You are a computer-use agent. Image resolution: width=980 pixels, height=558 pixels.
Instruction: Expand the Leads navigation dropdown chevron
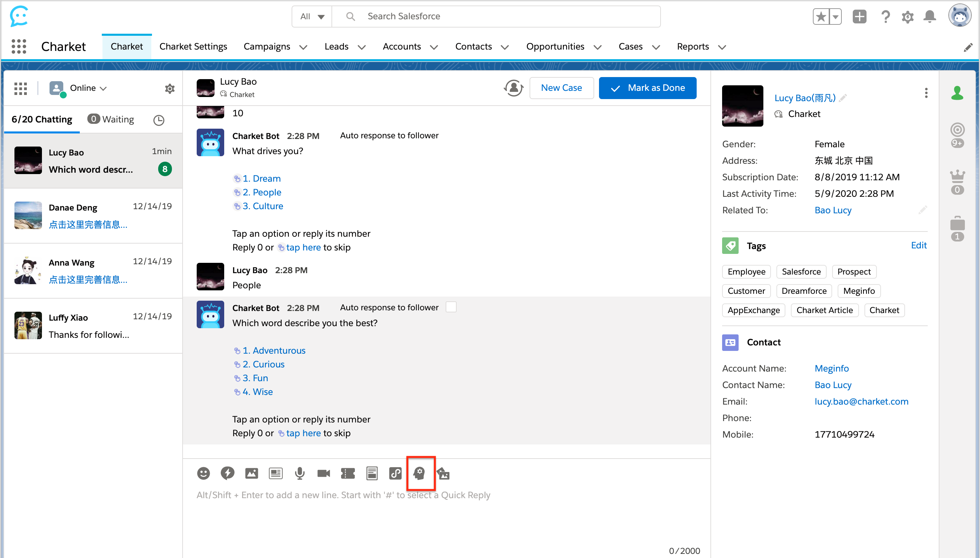[x=361, y=47]
